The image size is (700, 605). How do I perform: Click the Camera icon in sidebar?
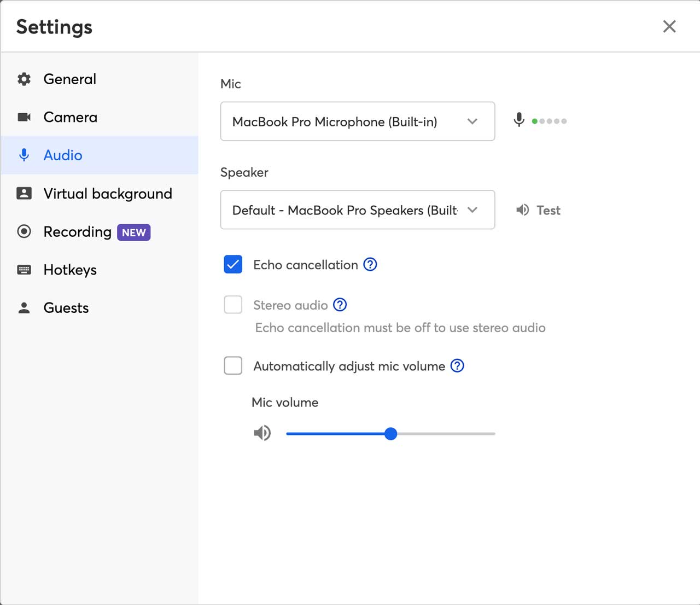click(24, 117)
